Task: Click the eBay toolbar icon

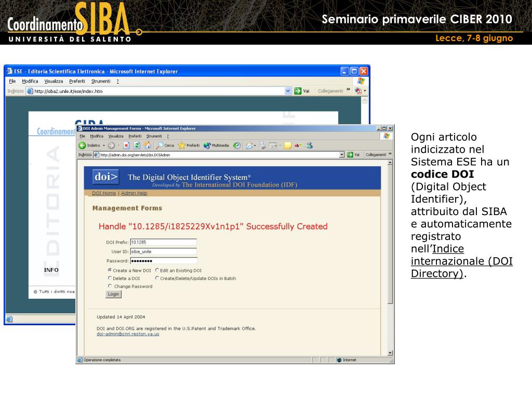Action: click(x=298, y=145)
